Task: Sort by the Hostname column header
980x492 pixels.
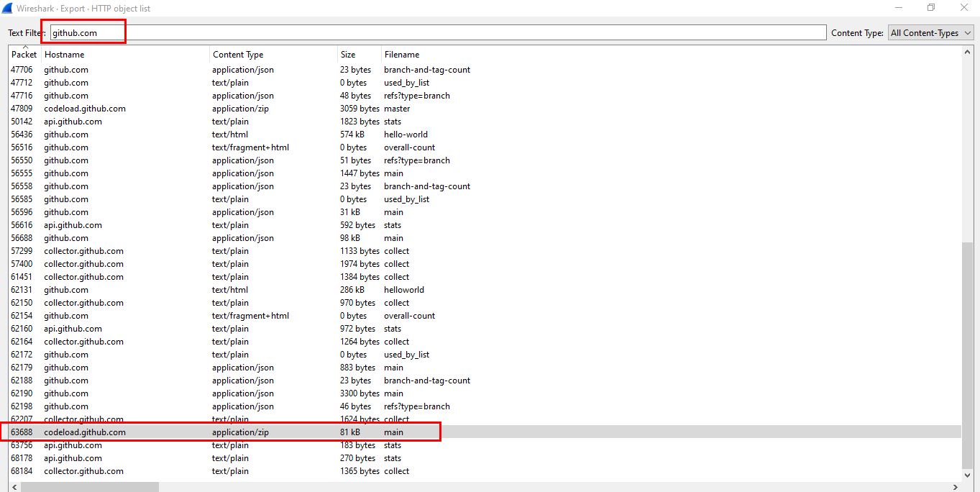Action: [125, 55]
